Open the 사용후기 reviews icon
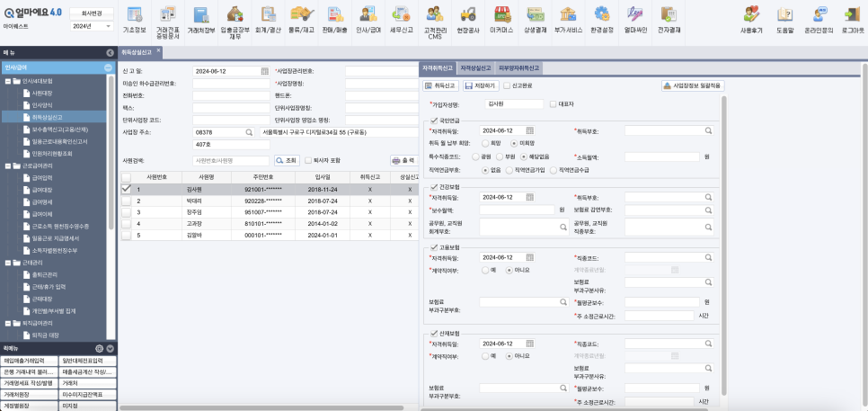 point(751,21)
